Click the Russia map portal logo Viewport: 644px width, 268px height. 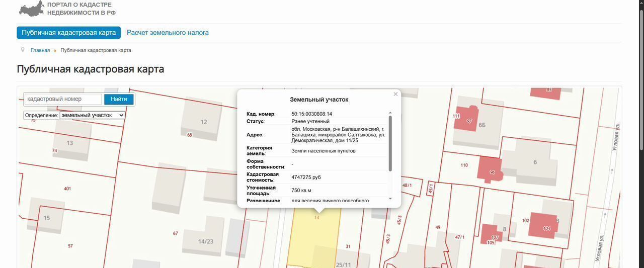coord(32,8)
